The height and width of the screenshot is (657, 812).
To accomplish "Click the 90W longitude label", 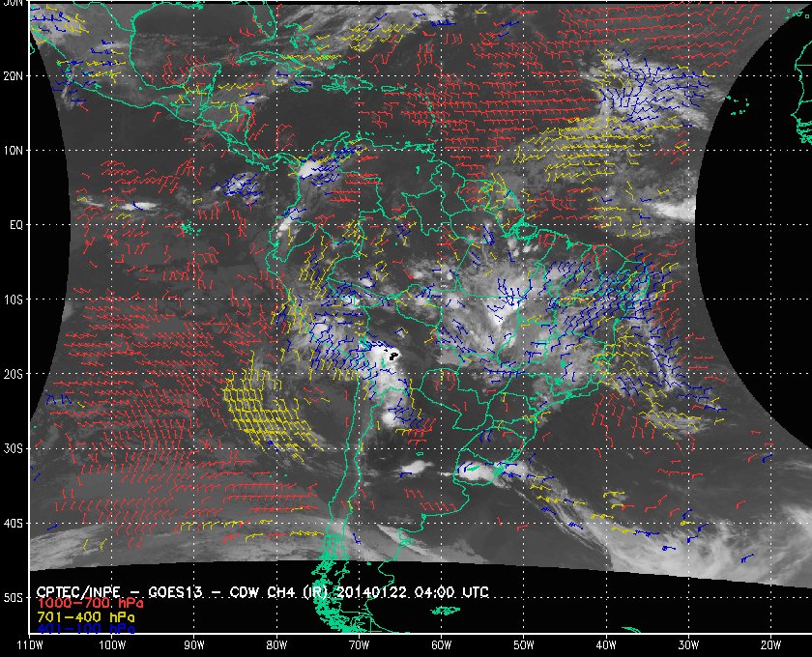I will [194, 645].
